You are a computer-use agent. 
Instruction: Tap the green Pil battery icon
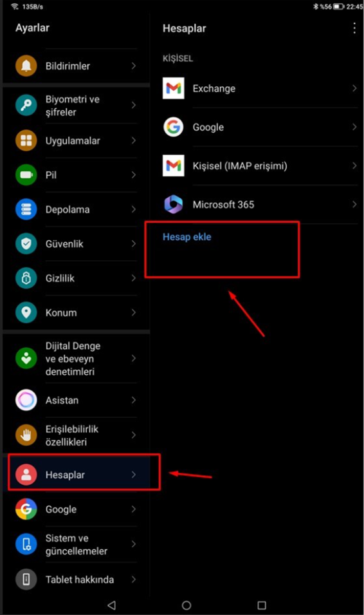[26, 175]
